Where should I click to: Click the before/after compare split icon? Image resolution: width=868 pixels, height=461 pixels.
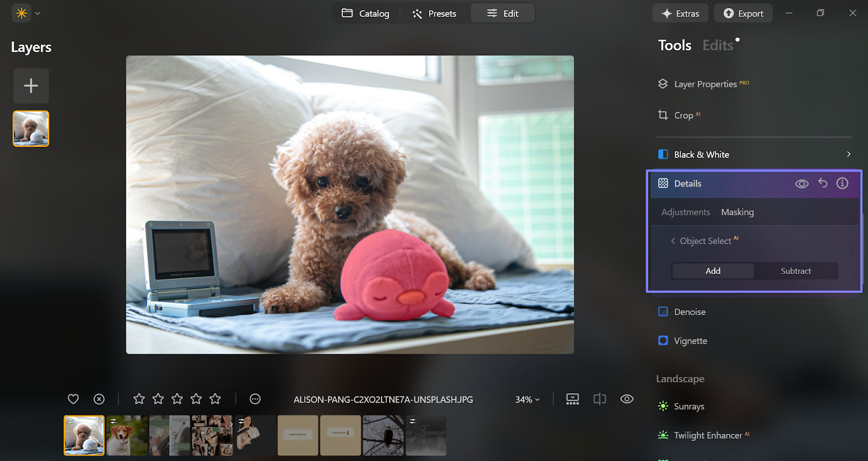click(599, 399)
